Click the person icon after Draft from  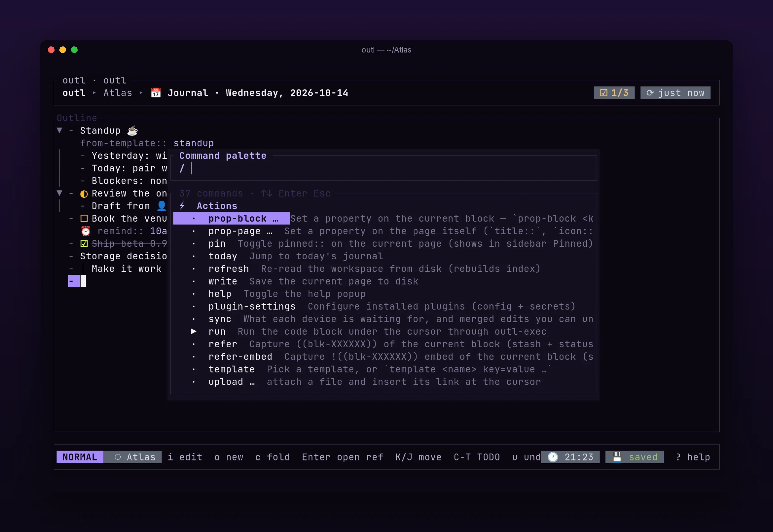pyautogui.click(x=162, y=206)
